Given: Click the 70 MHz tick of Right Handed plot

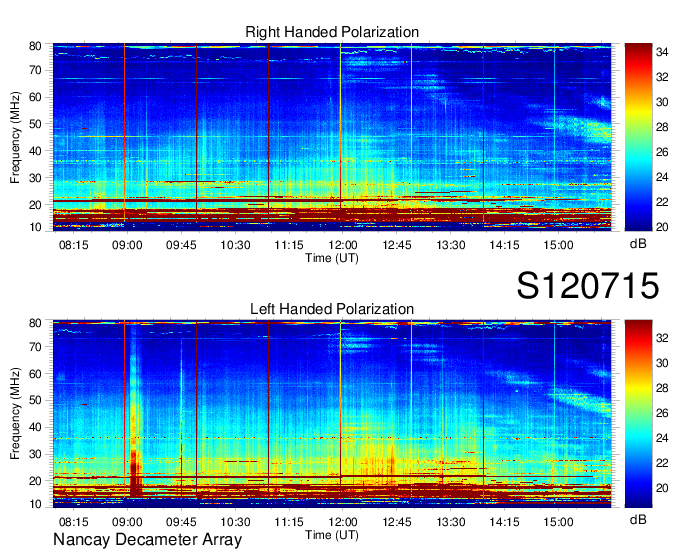Looking at the screenshot, I should 35,70.
